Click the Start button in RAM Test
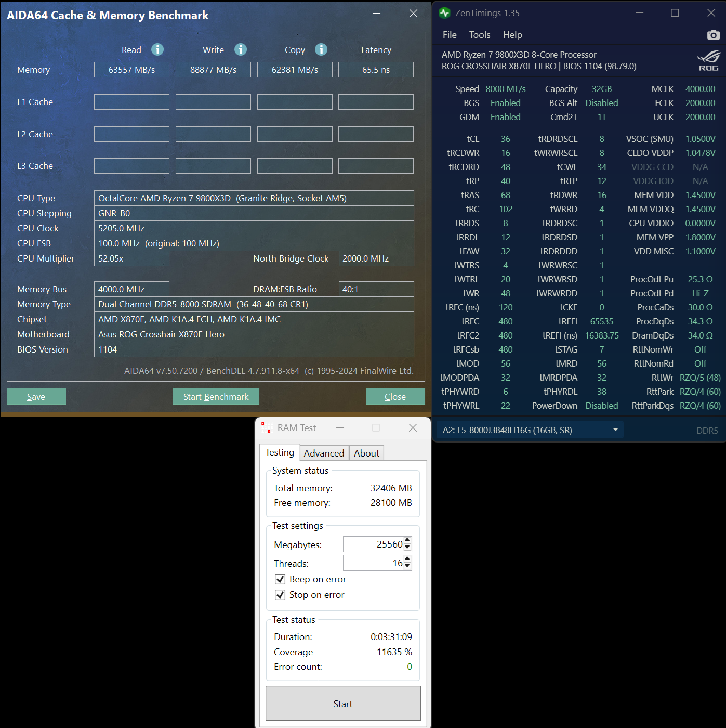 [343, 704]
